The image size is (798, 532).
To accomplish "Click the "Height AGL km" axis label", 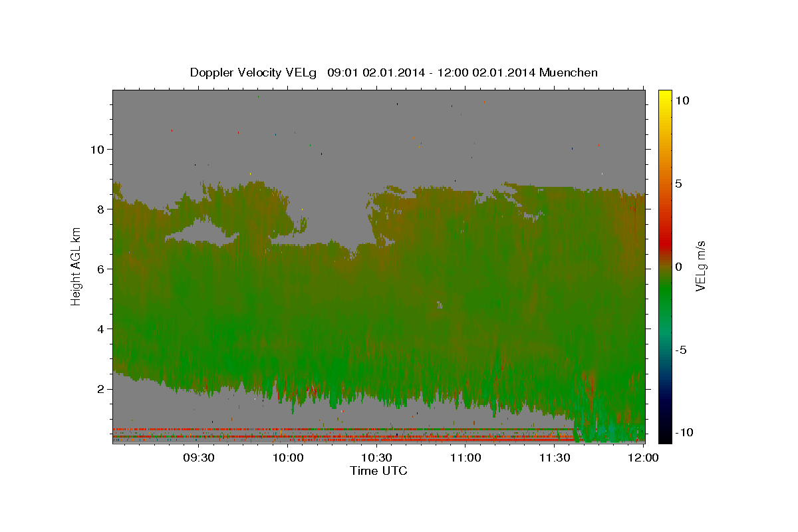I will point(76,266).
